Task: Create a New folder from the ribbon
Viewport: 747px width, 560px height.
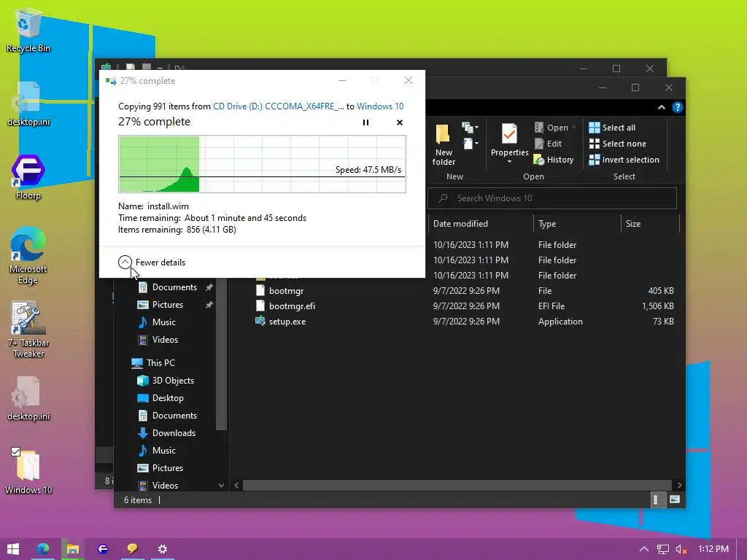Action: (x=444, y=144)
